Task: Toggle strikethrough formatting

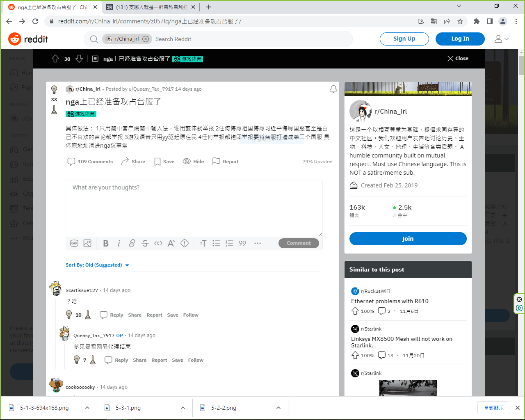Action: click(145, 243)
